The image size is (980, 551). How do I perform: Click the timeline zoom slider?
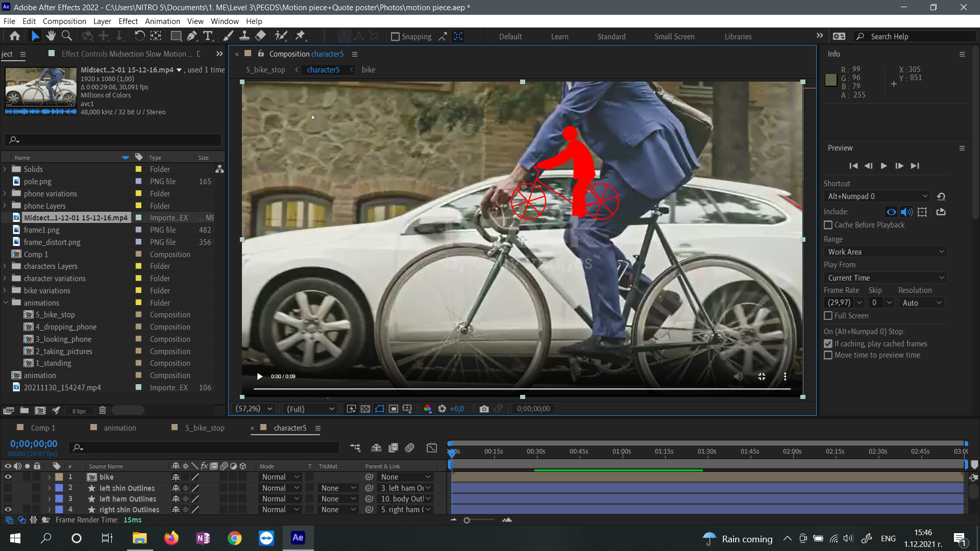click(x=467, y=520)
